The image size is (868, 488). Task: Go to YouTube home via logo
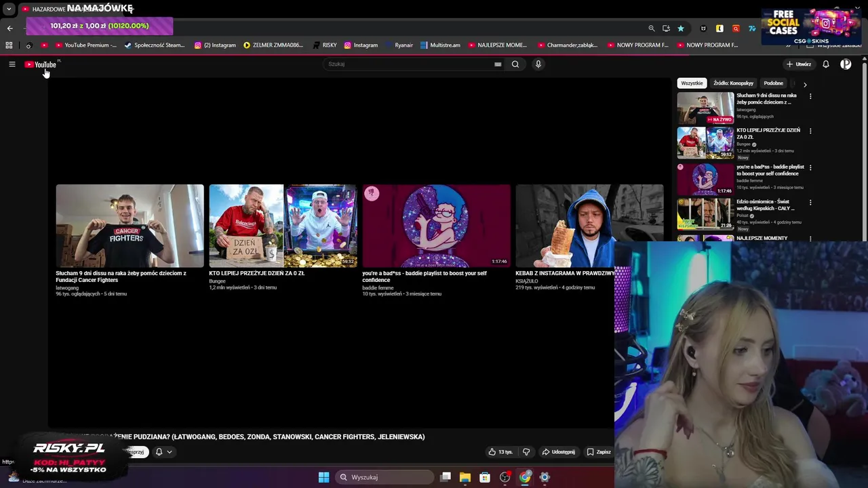click(41, 64)
